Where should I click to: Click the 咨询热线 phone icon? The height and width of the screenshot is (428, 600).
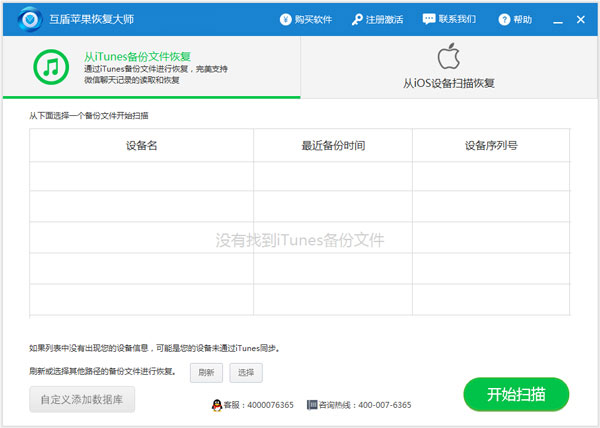(312, 405)
